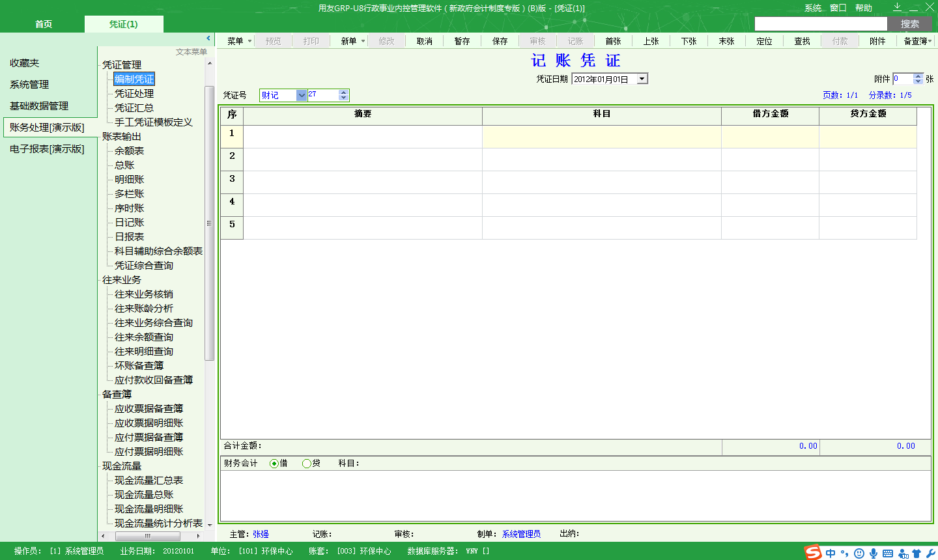Open the 系统 menu
The image size is (938, 560).
click(813, 8)
